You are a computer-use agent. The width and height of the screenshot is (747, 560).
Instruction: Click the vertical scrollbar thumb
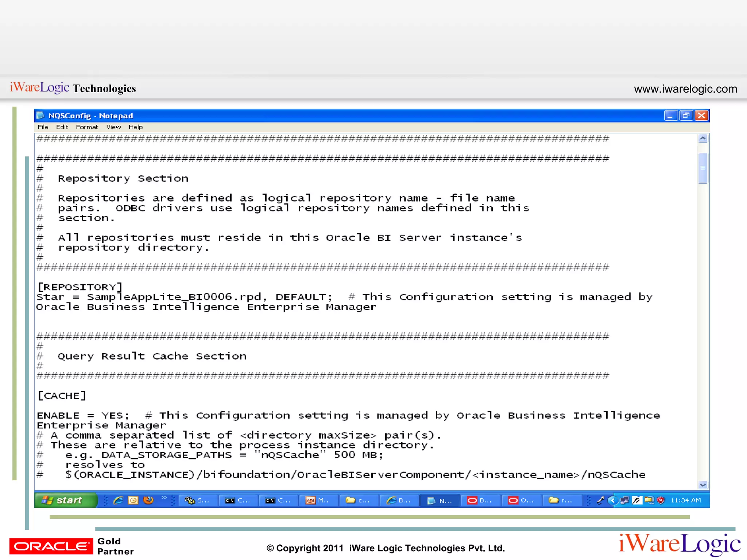pos(703,168)
